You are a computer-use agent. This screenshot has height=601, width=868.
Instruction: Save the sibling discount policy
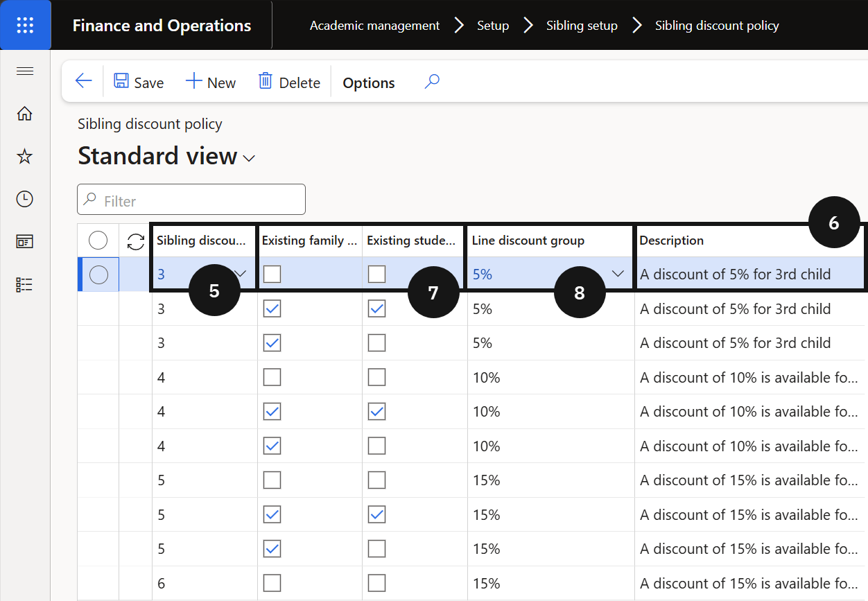[x=139, y=82]
